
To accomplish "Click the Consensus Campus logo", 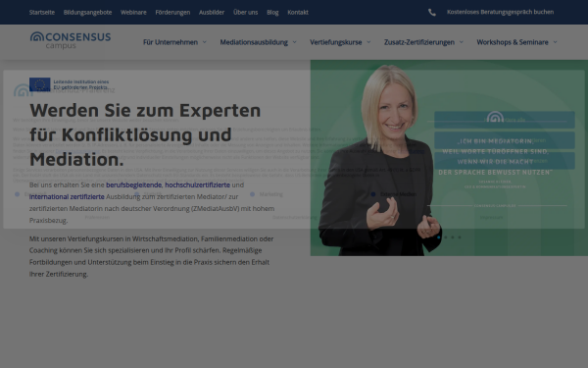I will coord(71,40).
